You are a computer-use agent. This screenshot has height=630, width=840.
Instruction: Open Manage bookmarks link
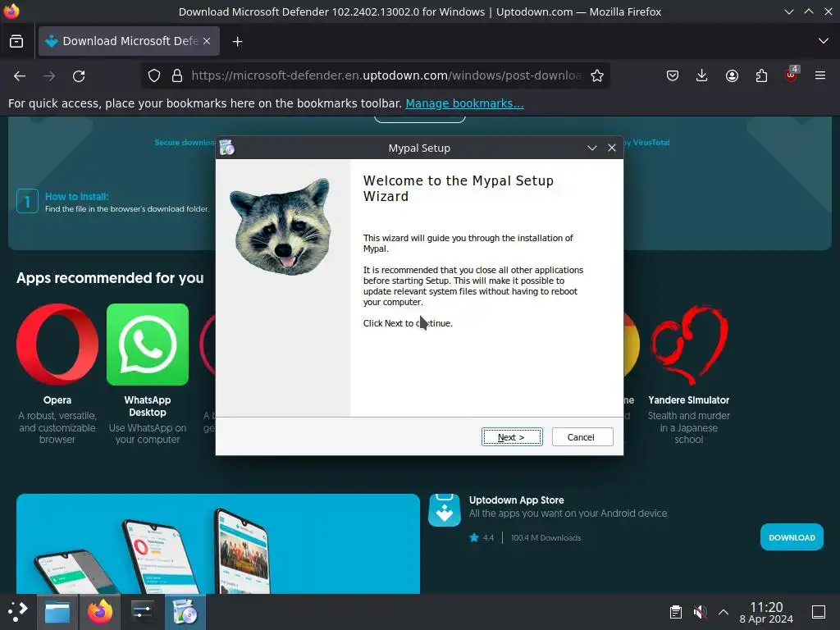tap(464, 103)
